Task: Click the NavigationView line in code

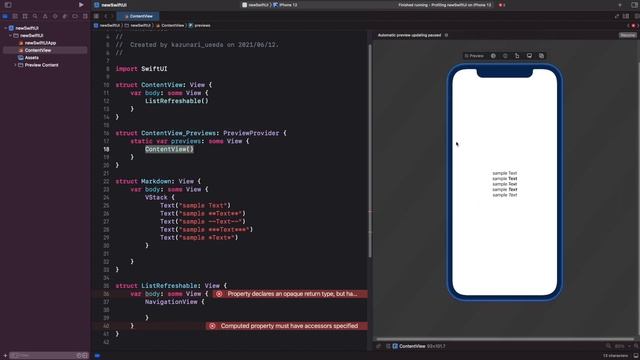Action: [175, 302]
